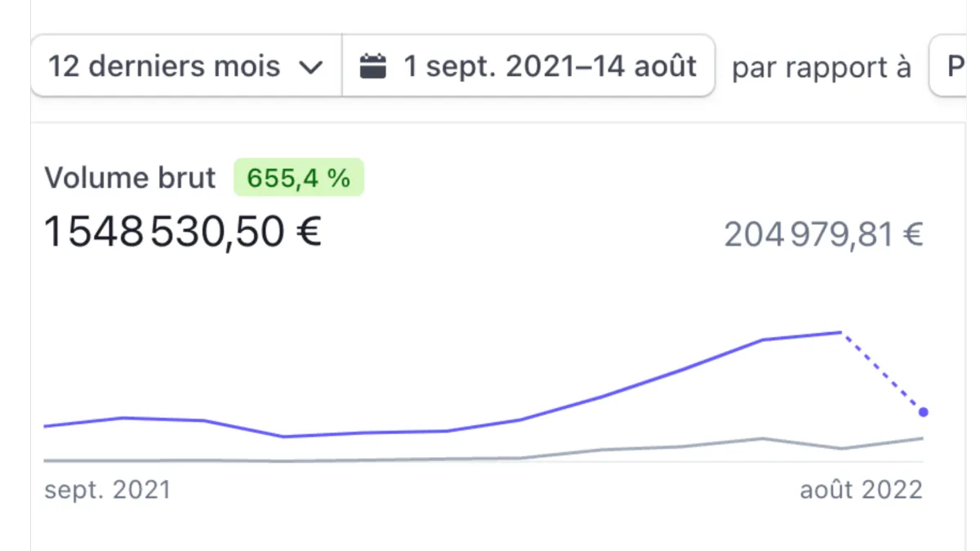Click the dotted purple projection line segment
Image resolution: width=980 pixels, height=551 pixels.
(x=882, y=372)
